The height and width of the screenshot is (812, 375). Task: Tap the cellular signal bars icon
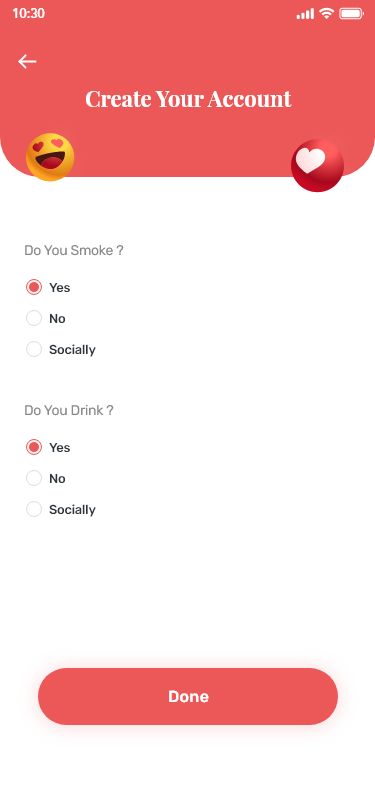[305, 14]
